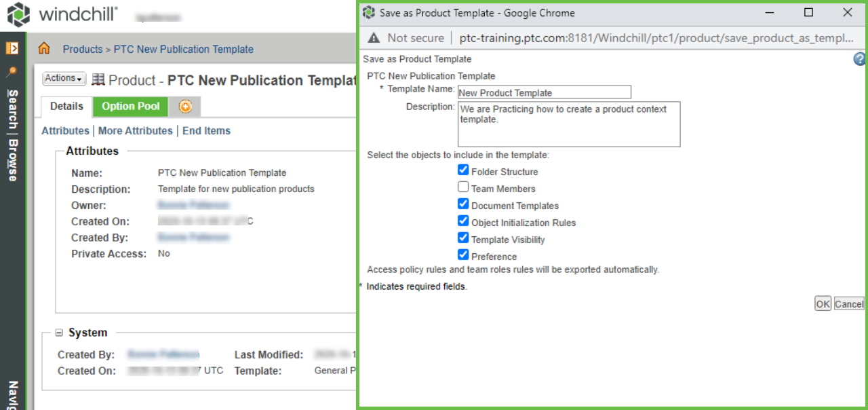The width and height of the screenshot is (868, 410).
Task: Open the Search tab in the sidebar
Action: (x=12, y=109)
